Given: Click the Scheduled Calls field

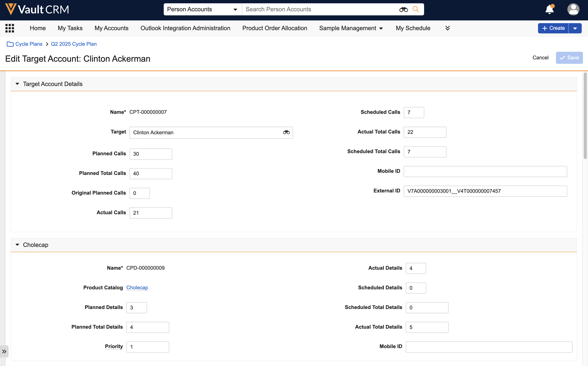Looking at the screenshot, I should click(x=414, y=112).
